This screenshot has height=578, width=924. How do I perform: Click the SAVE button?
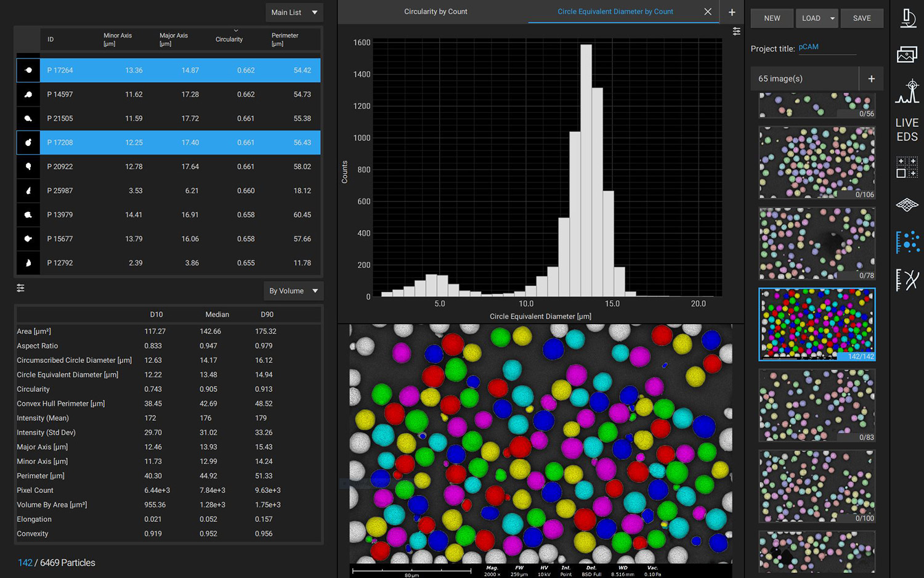[x=861, y=18]
